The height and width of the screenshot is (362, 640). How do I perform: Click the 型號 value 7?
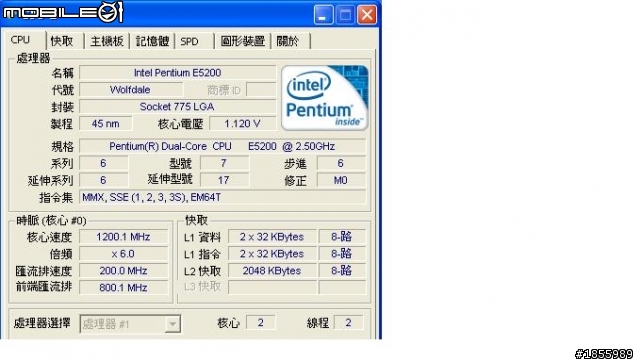224,163
